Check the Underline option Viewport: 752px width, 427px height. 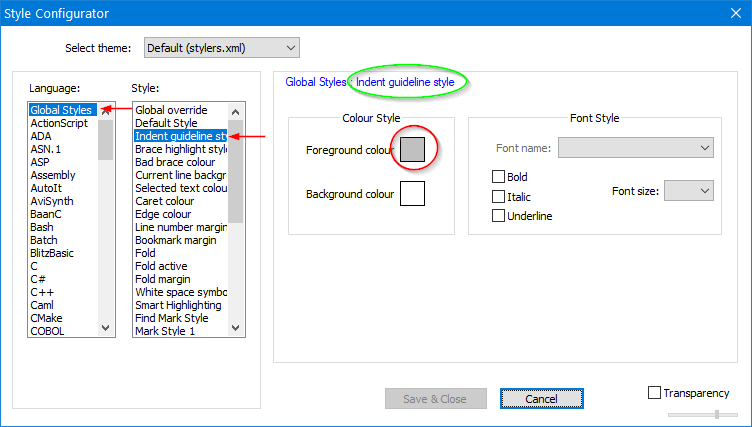point(499,216)
